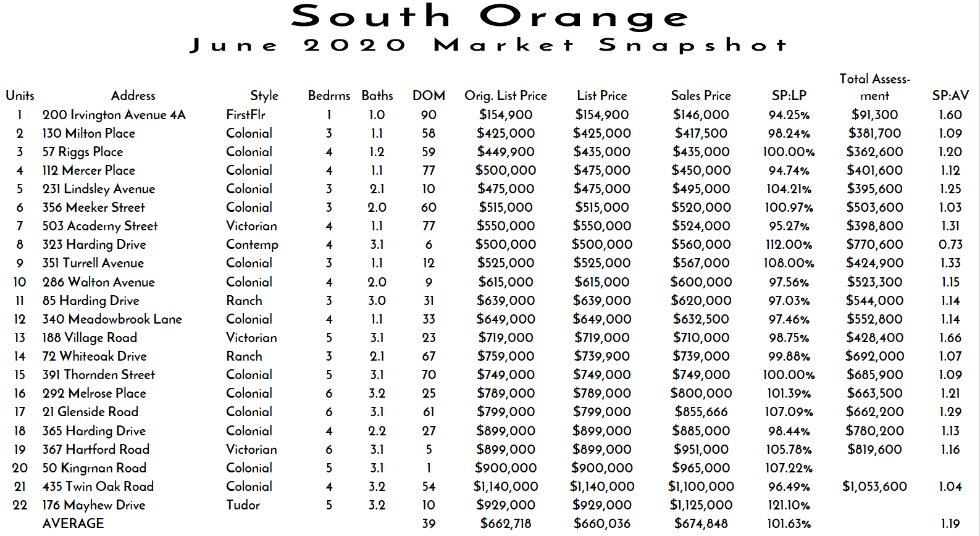Click the June 2020 Market Snapshot subtitle
This screenshot has height=536, width=980.
click(x=489, y=46)
